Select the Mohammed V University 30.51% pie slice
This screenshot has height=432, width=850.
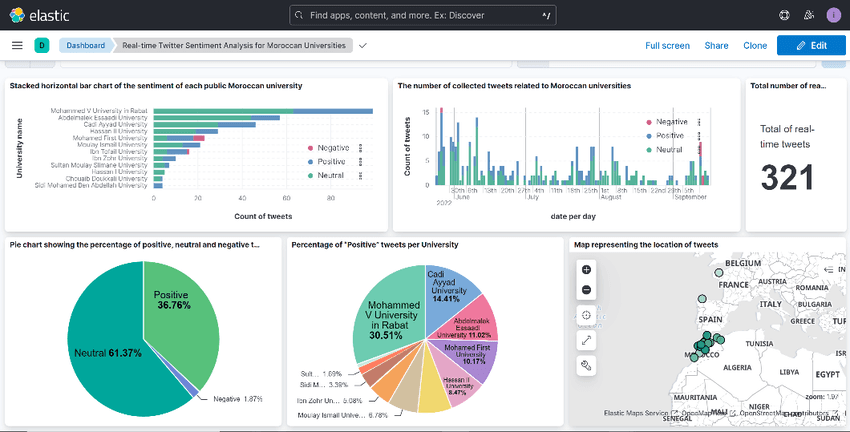click(390, 314)
